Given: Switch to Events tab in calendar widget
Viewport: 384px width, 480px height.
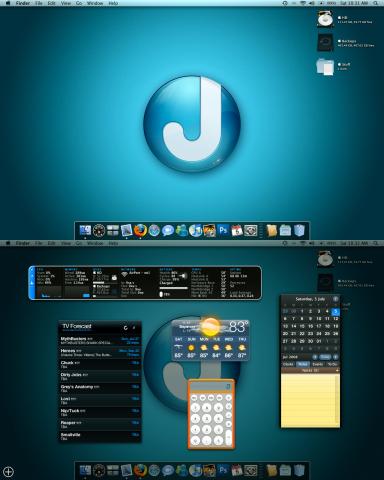Looking at the screenshot, I should [x=318, y=364].
